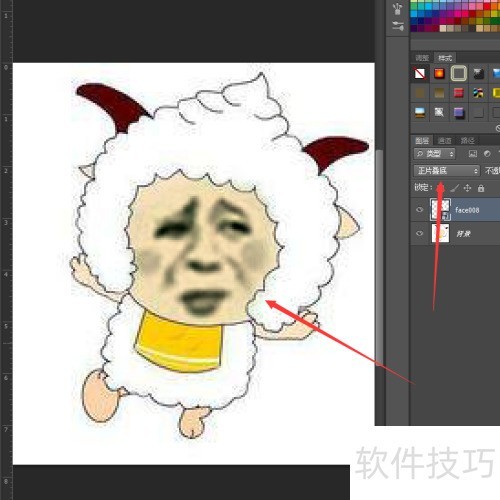Screen dimensions: 500x500
Task: Filter layers by adjustment layers icon
Action: 487,154
